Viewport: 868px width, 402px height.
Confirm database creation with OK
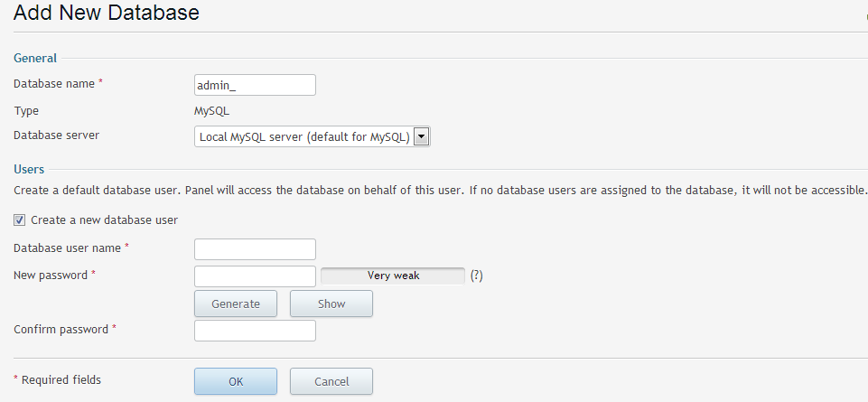click(x=235, y=381)
